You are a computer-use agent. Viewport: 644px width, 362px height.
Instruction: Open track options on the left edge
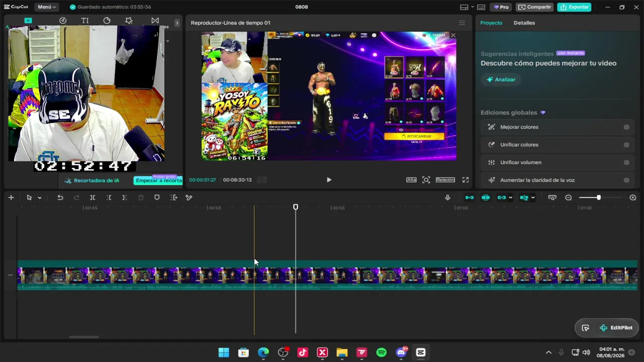point(10,275)
